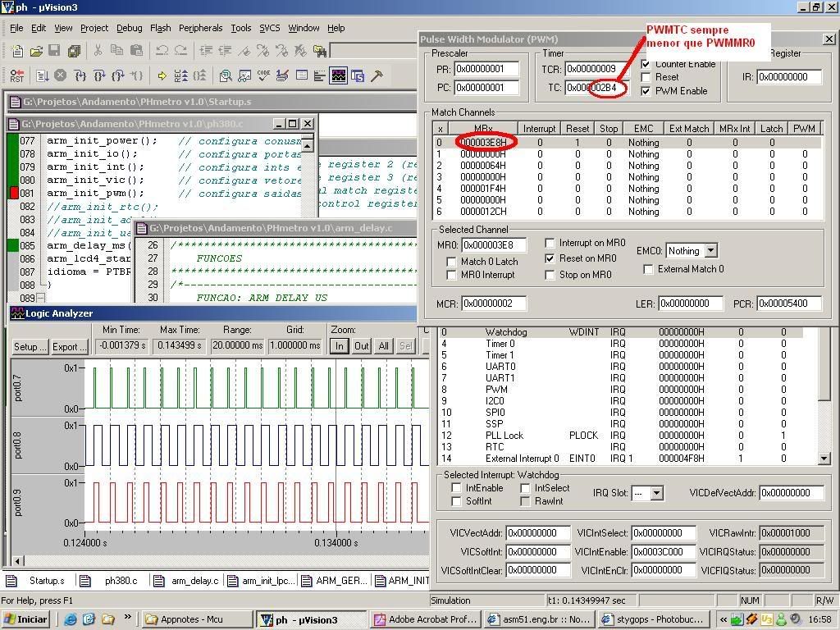Click the Windows Iniciar start button
Screen dimensions: 840x630
click(x=25, y=619)
